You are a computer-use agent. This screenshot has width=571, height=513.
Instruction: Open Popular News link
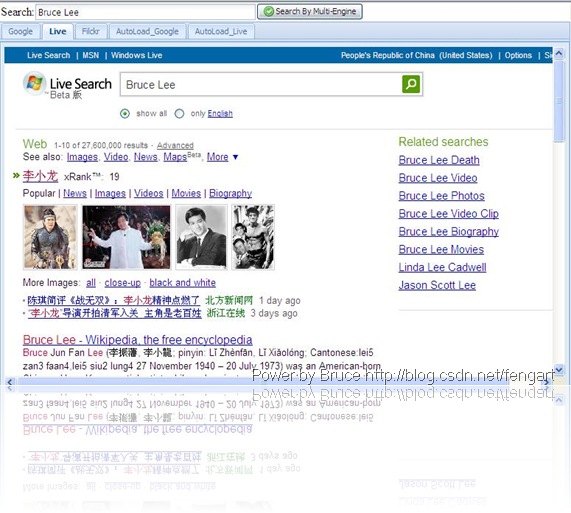click(75, 193)
